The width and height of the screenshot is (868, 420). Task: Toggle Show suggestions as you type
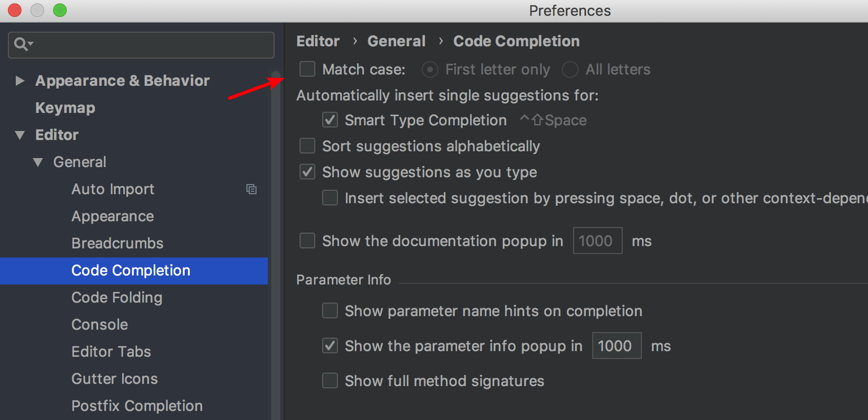coord(307,172)
